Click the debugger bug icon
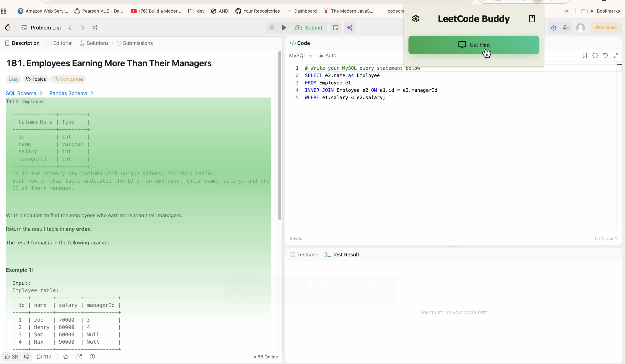 272,28
